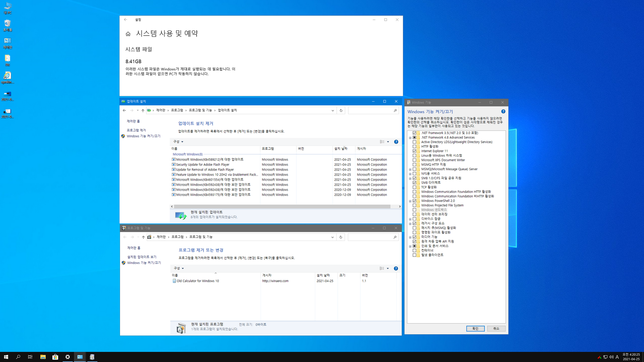
Task: Click the taskbar search icon
Action: click(x=18, y=357)
